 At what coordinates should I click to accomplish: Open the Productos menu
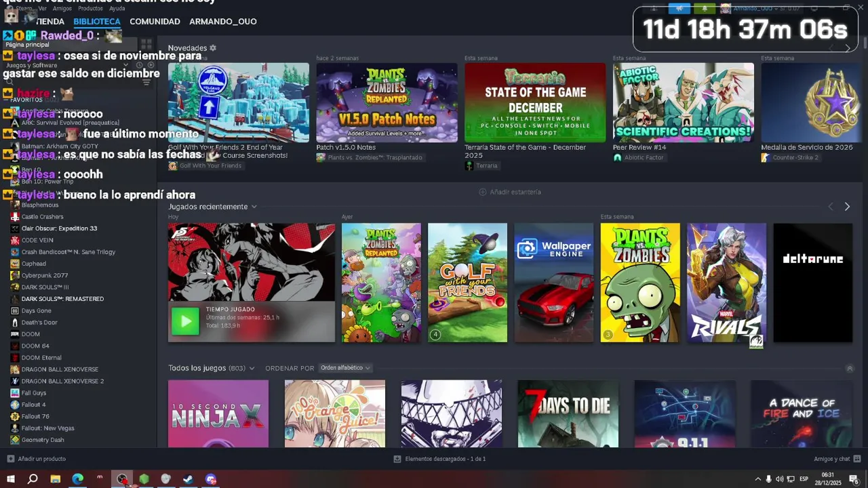pyautogui.click(x=90, y=8)
